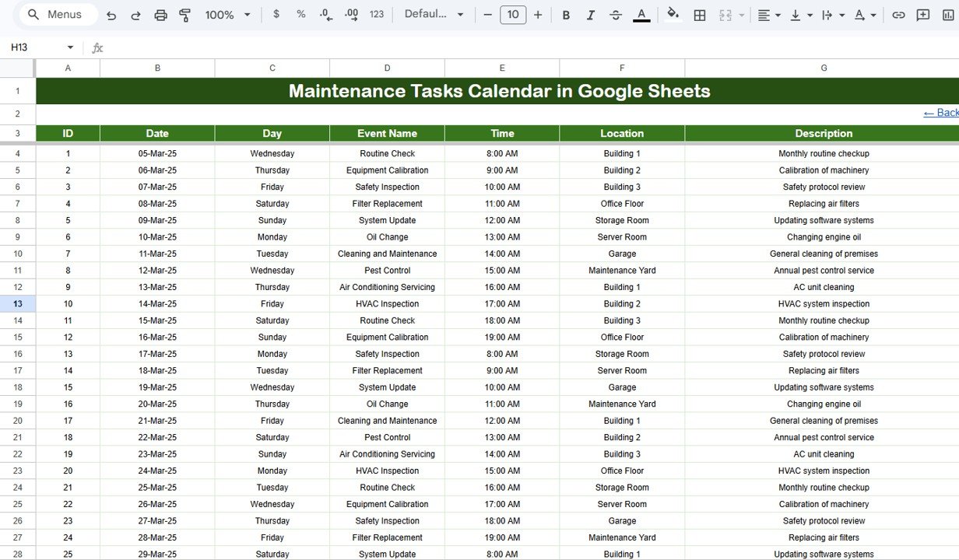Open the text color picker
The image size is (959, 560).
coord(641,15)
